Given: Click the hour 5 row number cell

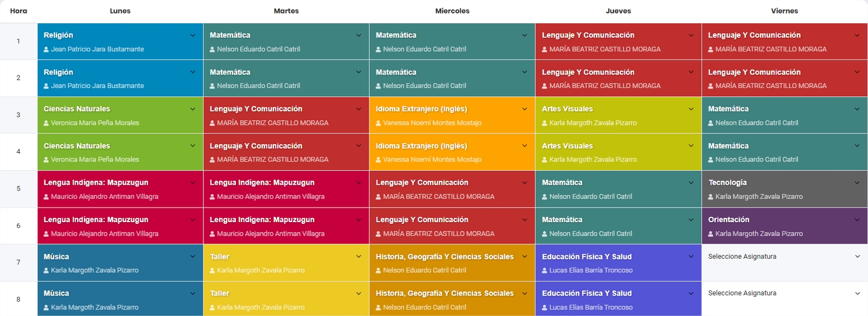Looking at the screenshot, I should click(19, 189).
